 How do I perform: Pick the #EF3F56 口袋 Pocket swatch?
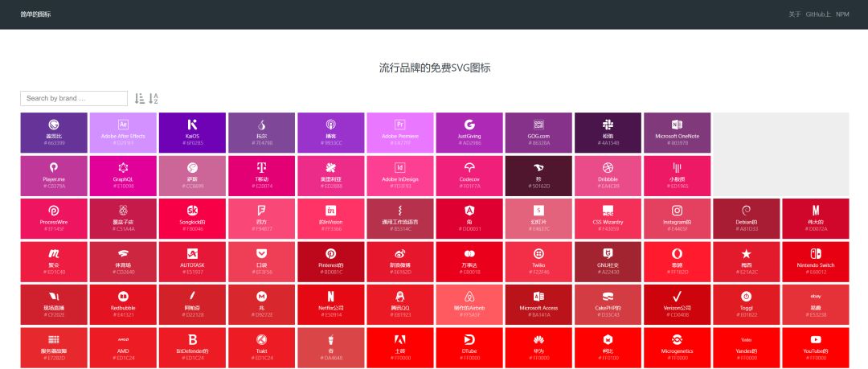tap(261, 261)
